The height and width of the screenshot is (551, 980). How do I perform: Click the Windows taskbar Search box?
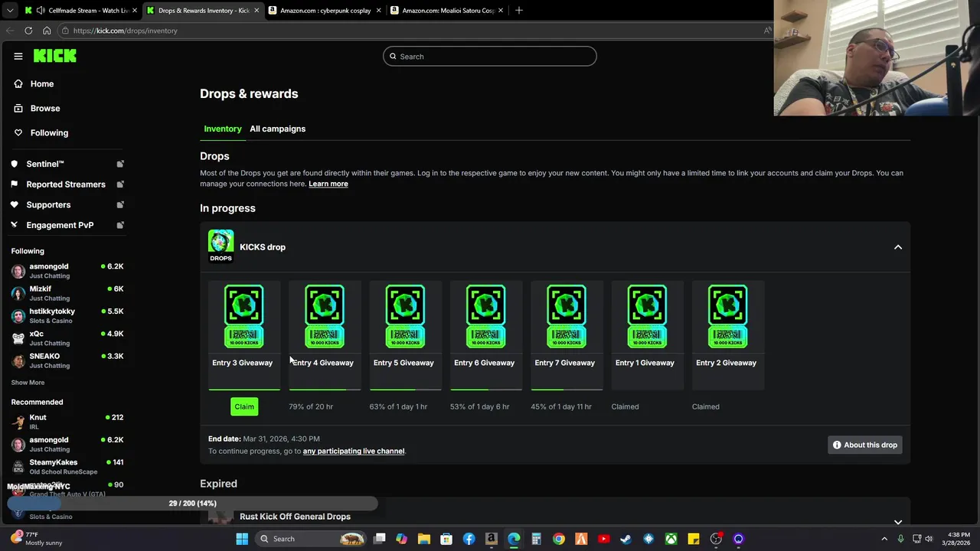[x=312, y=539]
